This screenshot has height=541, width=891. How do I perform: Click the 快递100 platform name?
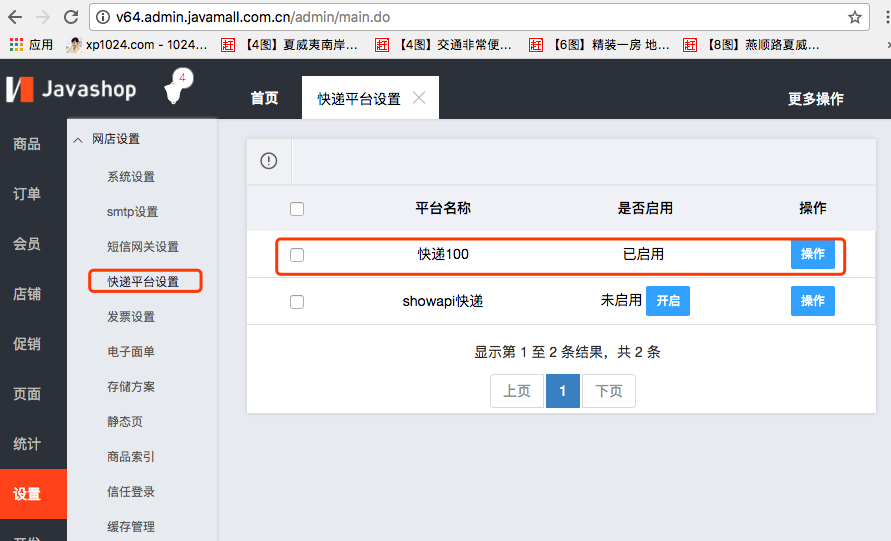443,254
